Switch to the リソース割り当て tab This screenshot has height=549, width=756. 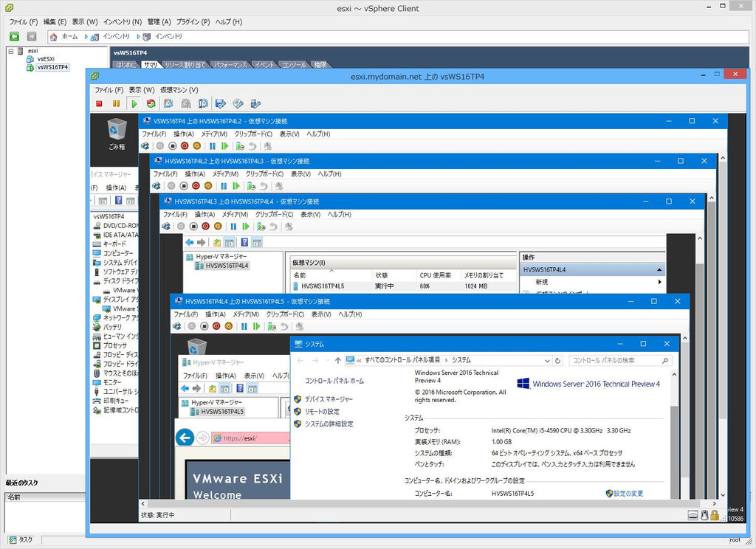(x=185, y=65)
